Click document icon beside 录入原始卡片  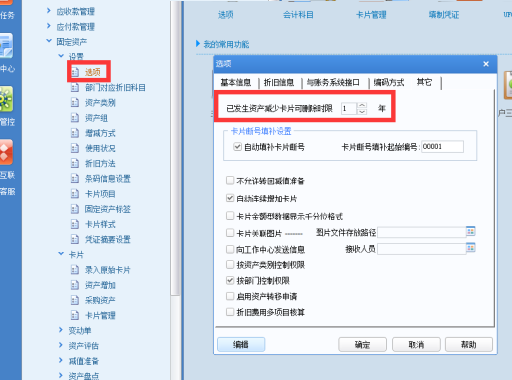[x=75, y=270]
